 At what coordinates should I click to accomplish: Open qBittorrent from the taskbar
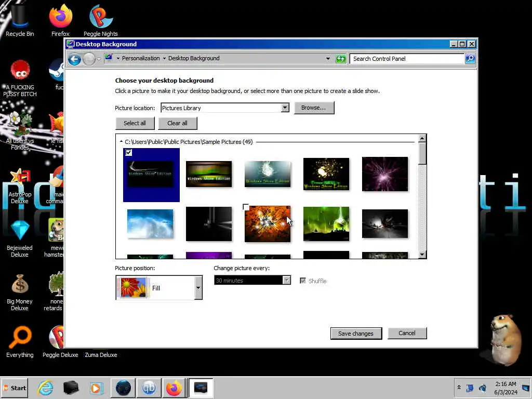(149, 388)
